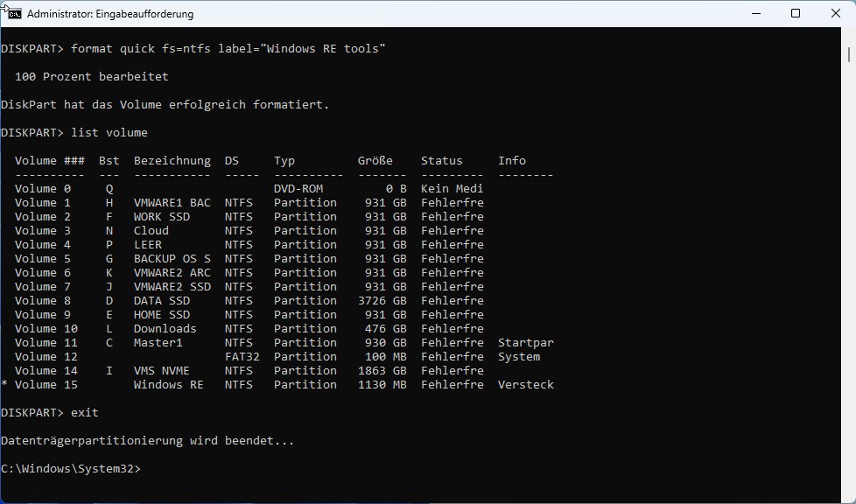Image resolution: width=856 pixels, height=504 pixels.
Task: Click the Command Prompt icon in title bar
Action: [x=14, y=14]
